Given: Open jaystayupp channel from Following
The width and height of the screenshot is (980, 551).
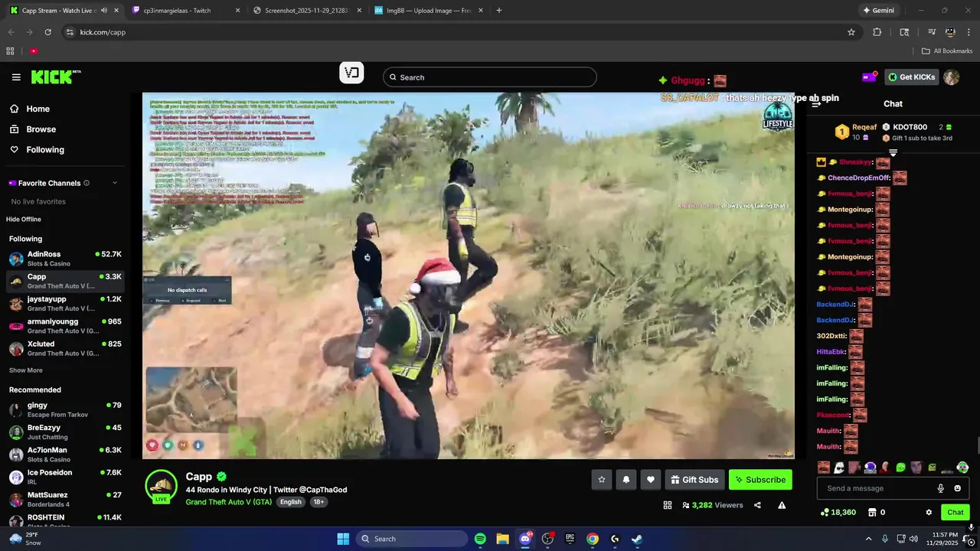Looking at the screenshot, I should (65, 304).
